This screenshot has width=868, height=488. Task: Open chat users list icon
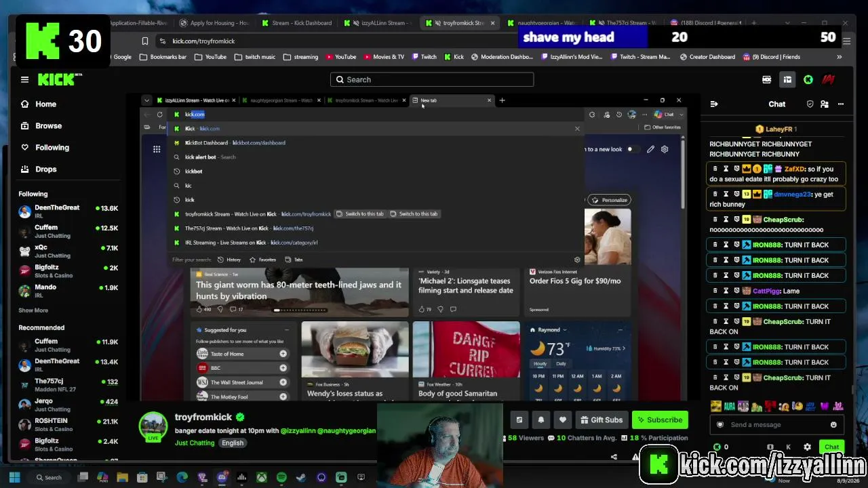tap(825, 104)
